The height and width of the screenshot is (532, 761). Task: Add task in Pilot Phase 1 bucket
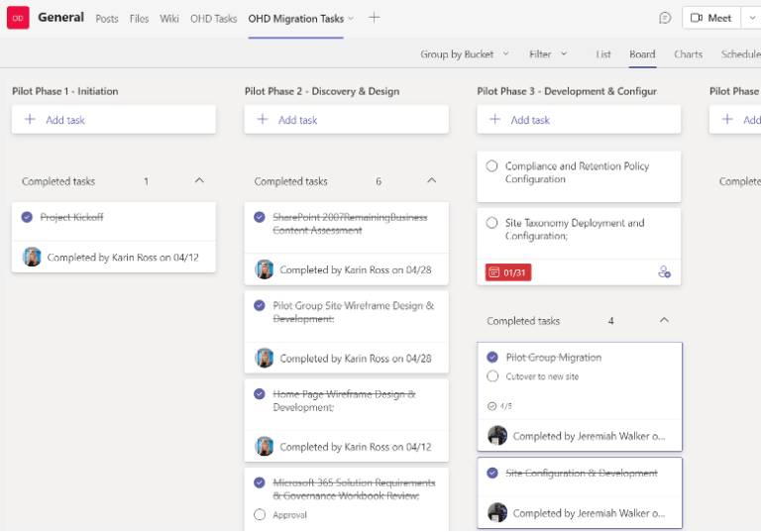click(x=114, y=120)
